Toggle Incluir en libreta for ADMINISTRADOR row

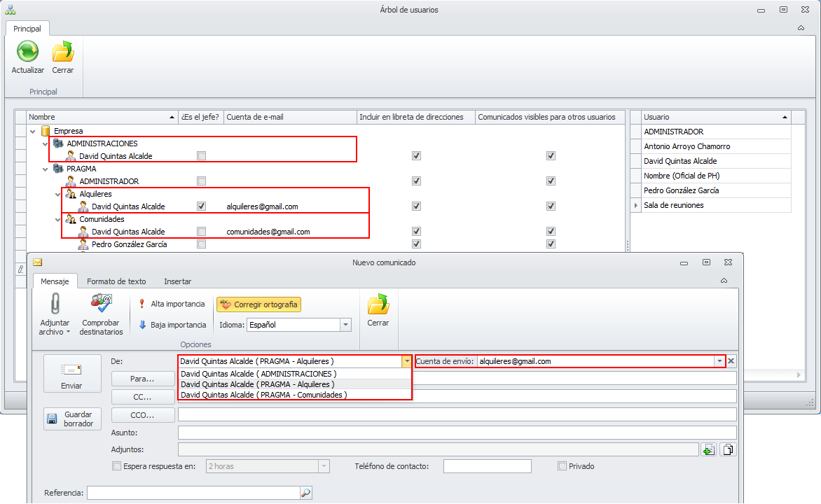click(x=416, y=181)
